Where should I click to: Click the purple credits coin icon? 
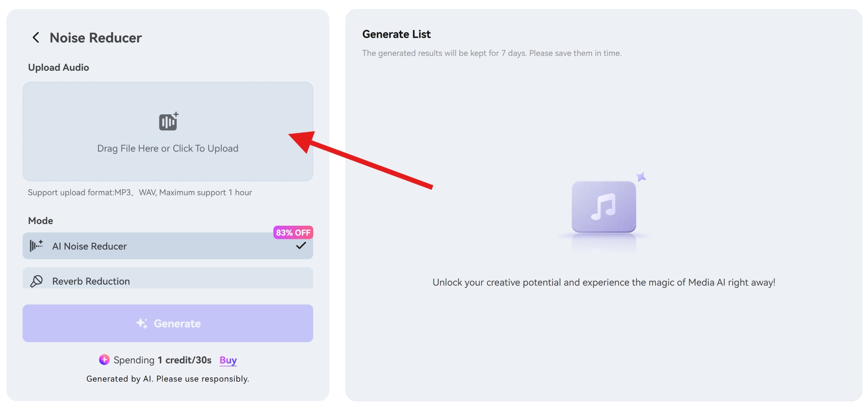(104, 360)
